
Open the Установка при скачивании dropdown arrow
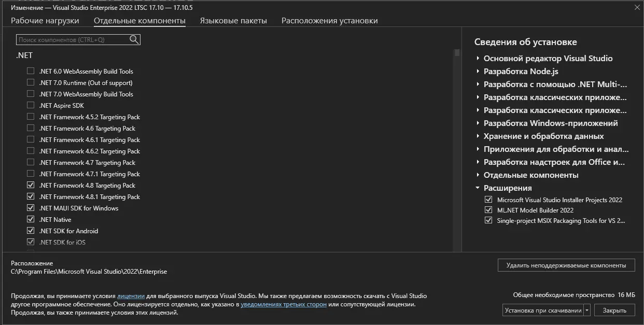587,310
